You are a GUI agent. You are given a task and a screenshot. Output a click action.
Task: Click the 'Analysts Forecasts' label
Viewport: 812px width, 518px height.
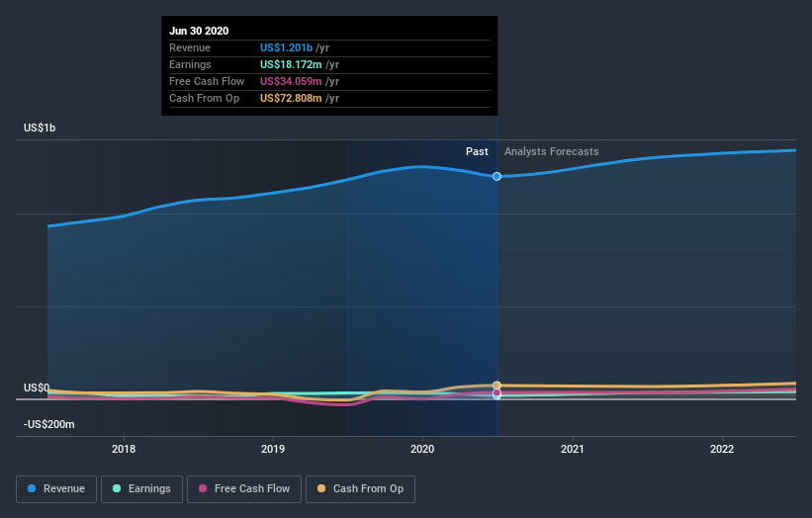[552, 151]
